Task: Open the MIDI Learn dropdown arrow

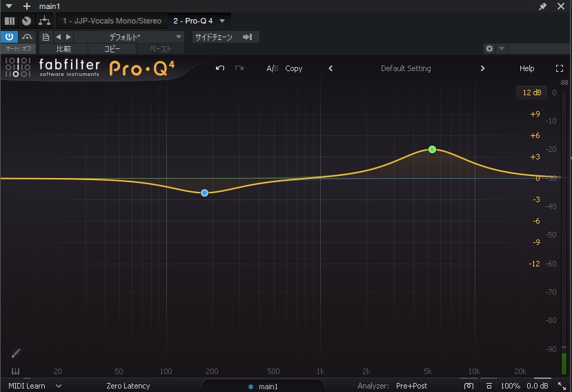Action: 59,386
